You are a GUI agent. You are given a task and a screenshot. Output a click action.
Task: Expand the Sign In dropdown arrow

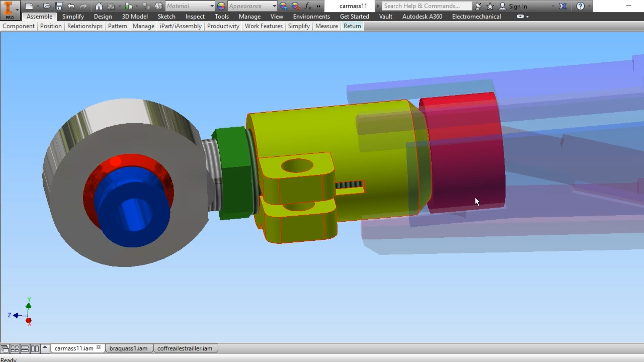553,6
